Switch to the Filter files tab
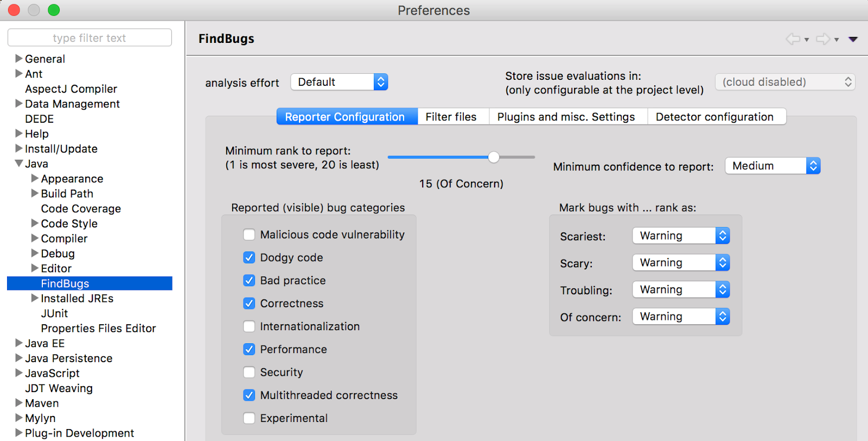Image resolution: width=868 pixels, height=441 pixels. [451, 117]
